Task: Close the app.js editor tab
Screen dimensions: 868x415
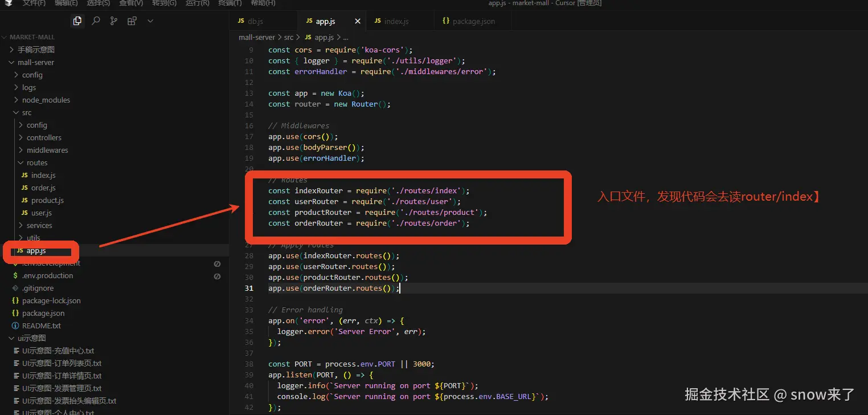Action: [x=358, y=21]
